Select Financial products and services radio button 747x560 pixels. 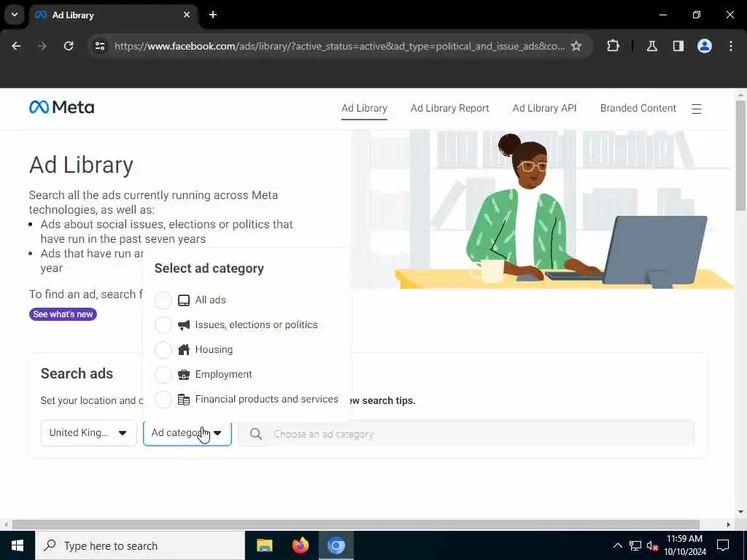163,399
